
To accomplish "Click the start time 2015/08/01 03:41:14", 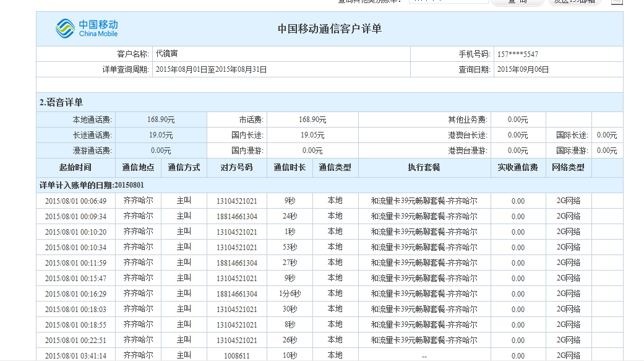I will (75, 355).
